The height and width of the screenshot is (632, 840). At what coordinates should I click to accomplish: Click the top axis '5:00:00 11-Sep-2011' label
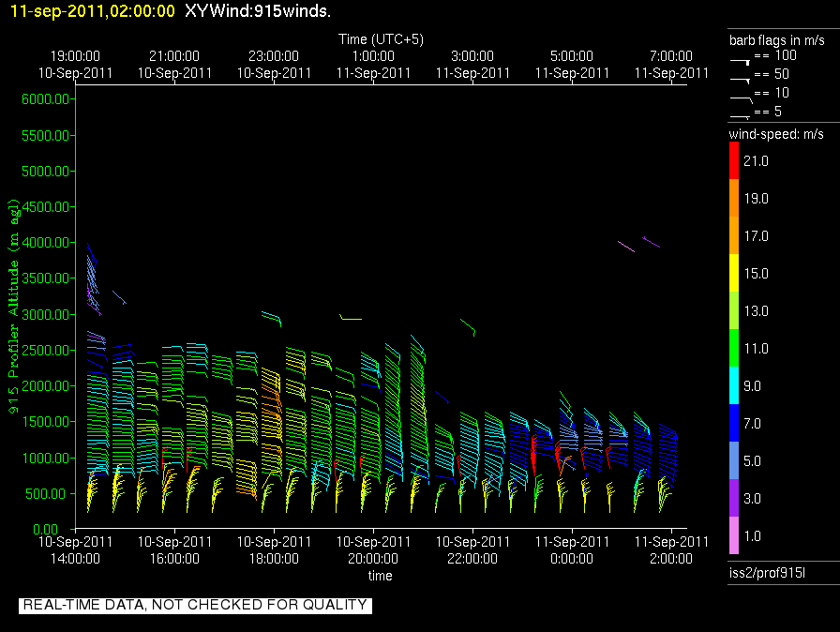coord(572,65)
